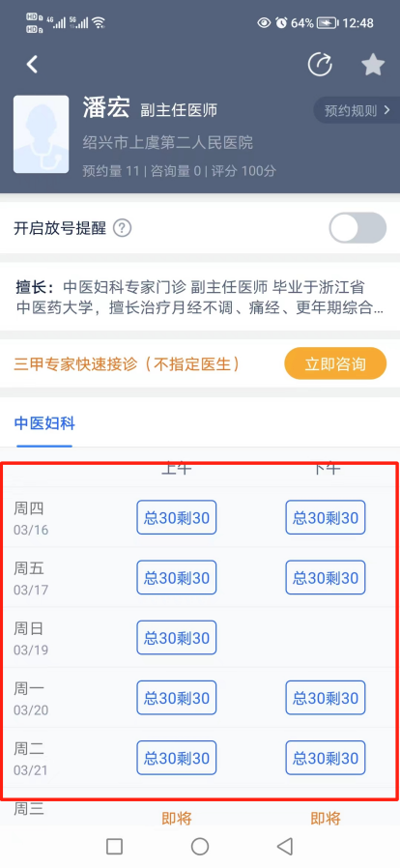Open 预约规则 chevron link
400x868 pixels.
[357, 111]
